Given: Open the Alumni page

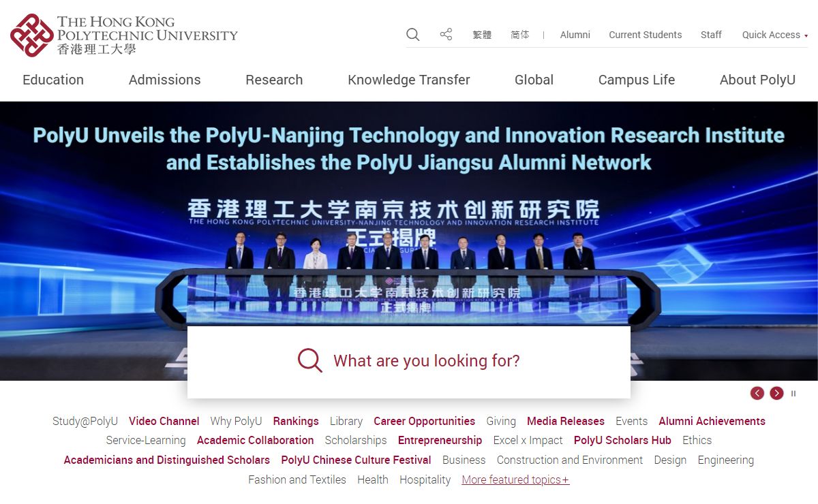Looking at the screenshot, I should (575, 35).
